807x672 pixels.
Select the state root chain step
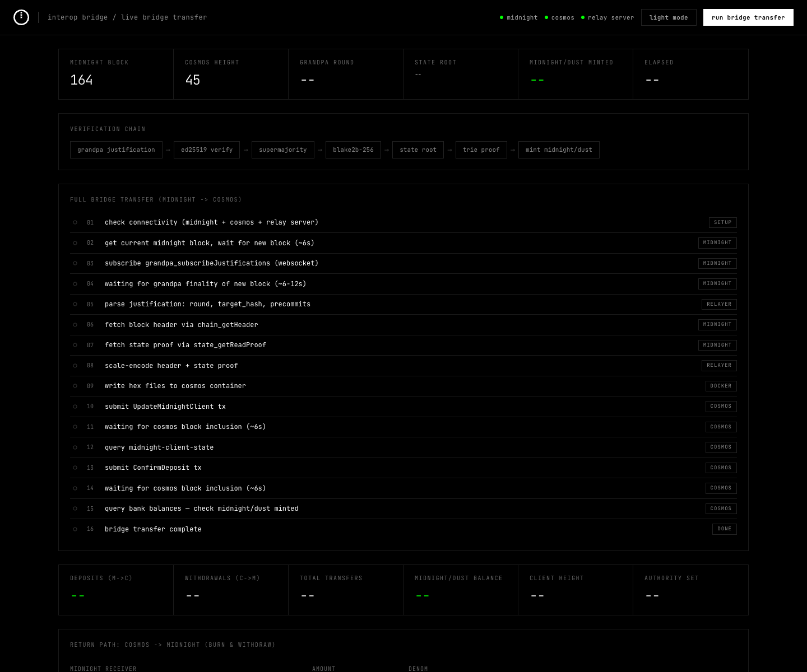click(x=418, y=150)
